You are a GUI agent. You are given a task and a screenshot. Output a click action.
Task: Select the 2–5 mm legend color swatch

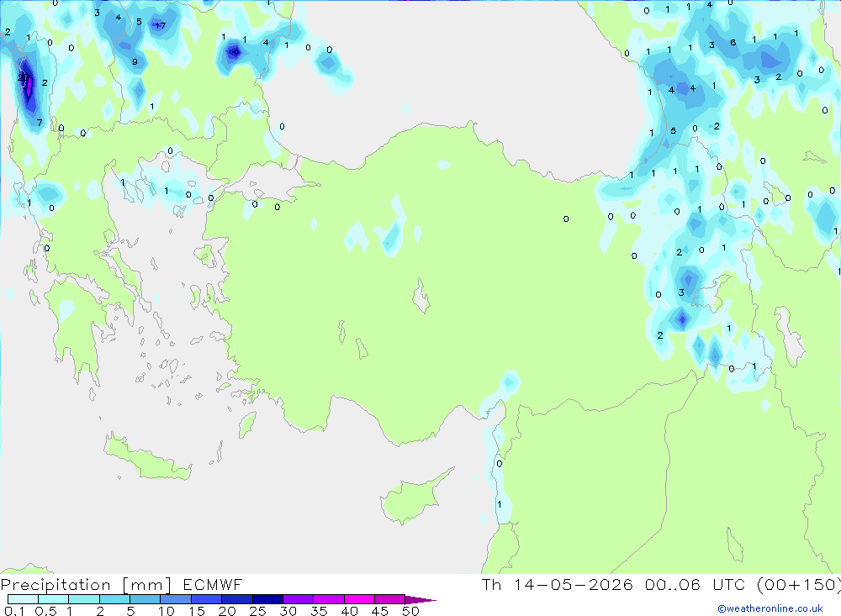114,599
